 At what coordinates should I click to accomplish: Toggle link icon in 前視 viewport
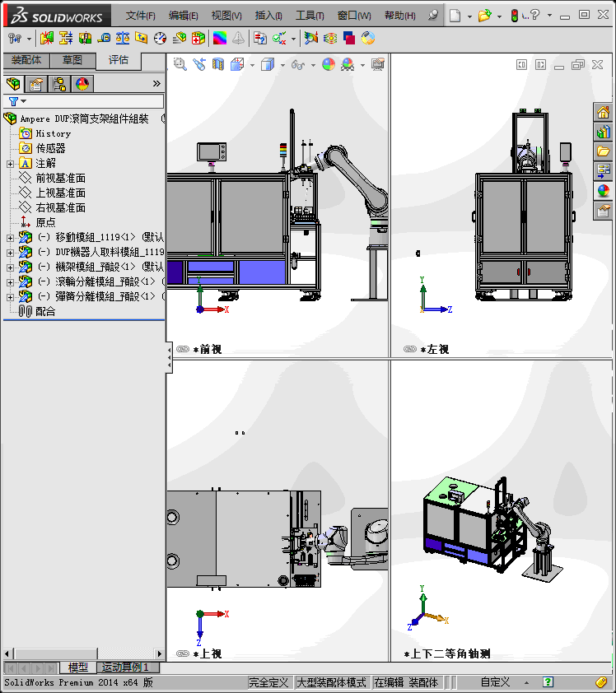(183, 349)
